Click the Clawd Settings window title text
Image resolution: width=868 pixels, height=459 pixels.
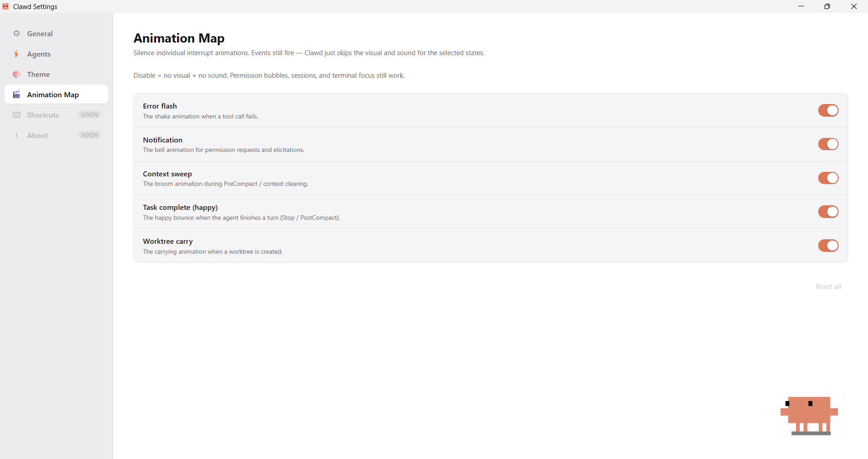[x=35, y=6]
